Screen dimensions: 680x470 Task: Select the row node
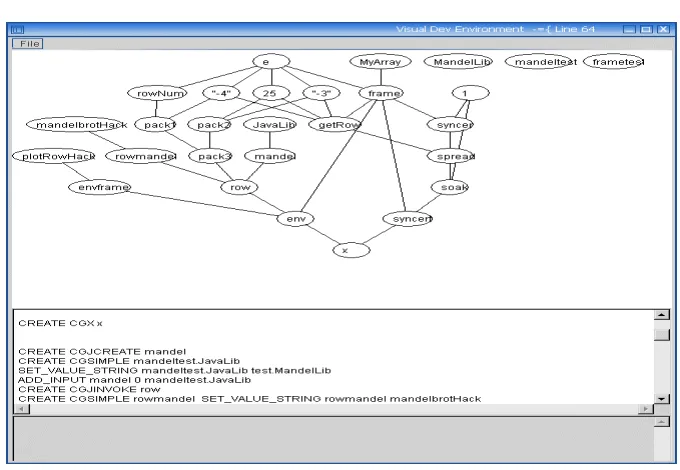[x=239, y=187]
